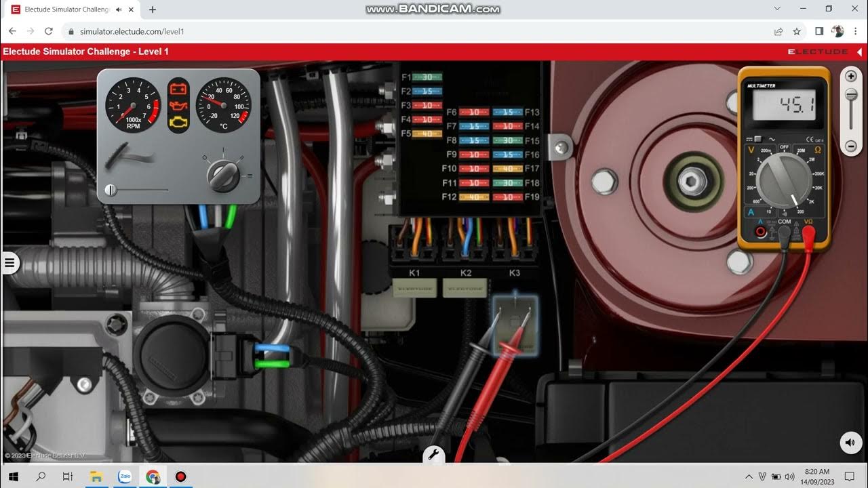
Task: Select fuse F4 rated 10
Action: [427, 120]
